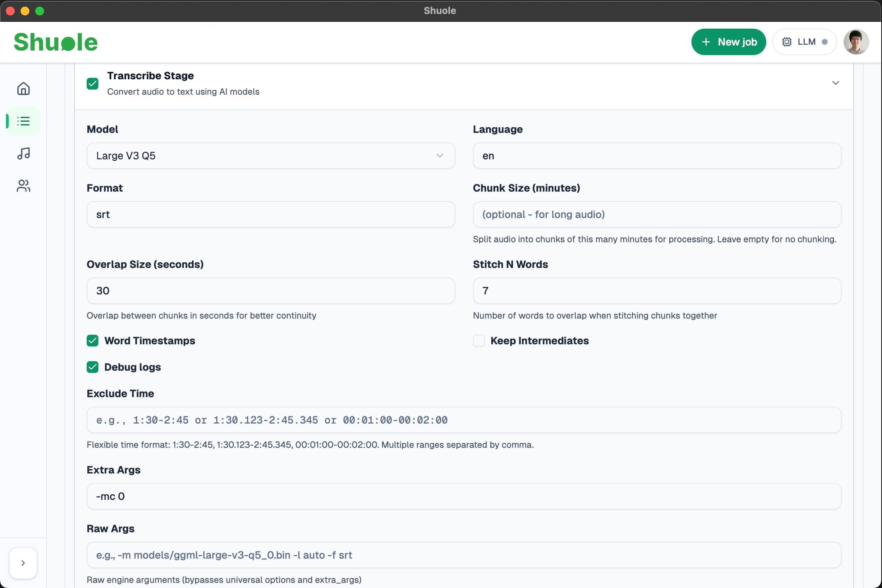The image size is (882, 588).
Task: Enable Keep Intermediates
Action: click(479, 341)
